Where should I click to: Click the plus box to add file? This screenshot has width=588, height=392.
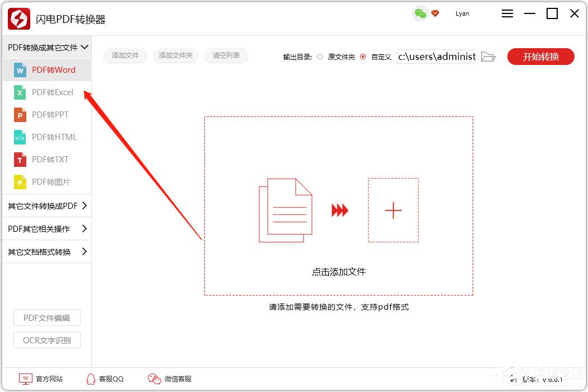click(393, 210)
